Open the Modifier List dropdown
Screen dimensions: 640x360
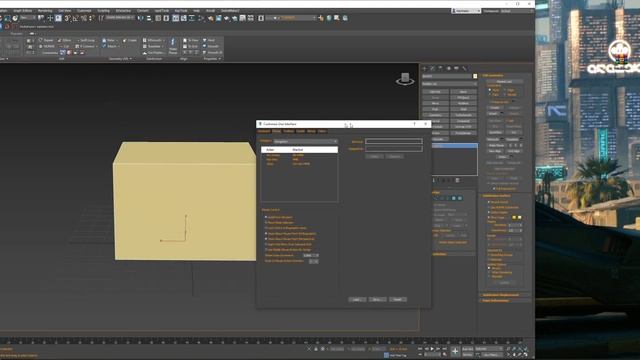point(449,84)
